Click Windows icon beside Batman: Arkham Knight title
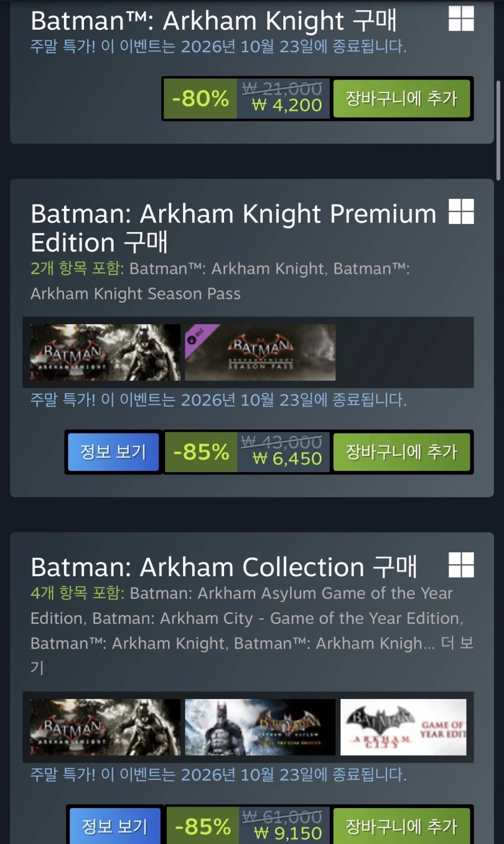Image resolution: width=504 pixels, height=844 pixels. click(x=461, y=18)
